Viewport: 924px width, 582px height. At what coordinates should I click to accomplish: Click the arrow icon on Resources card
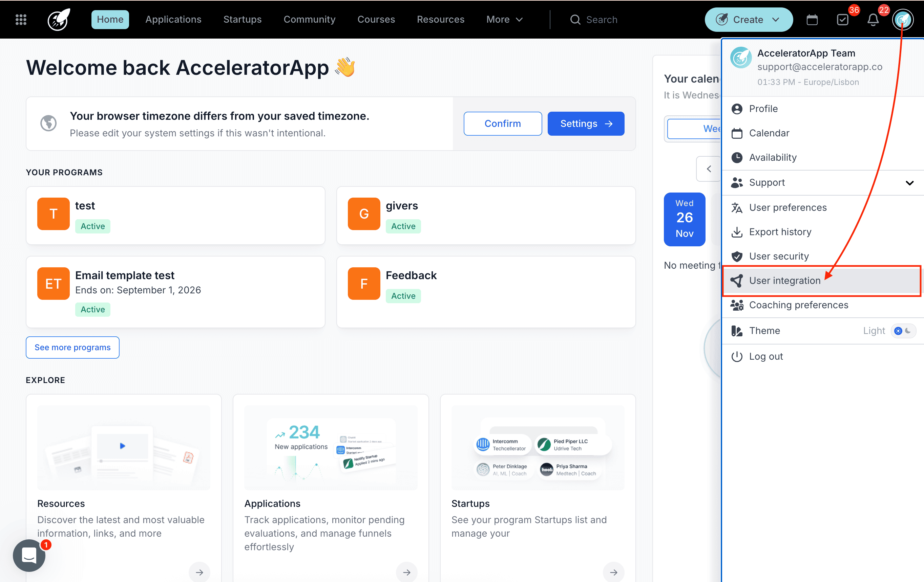coord(199,572)
